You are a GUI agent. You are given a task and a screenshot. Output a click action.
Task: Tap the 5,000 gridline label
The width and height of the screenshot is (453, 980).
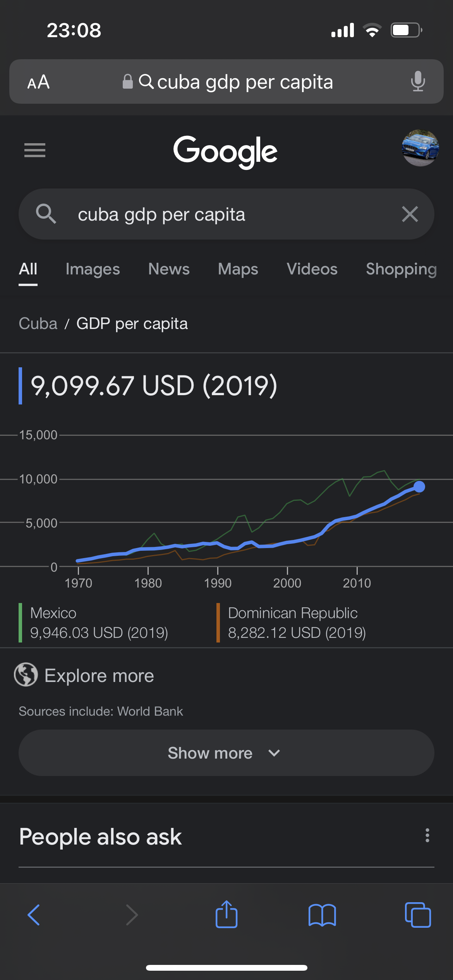[41, 523]
